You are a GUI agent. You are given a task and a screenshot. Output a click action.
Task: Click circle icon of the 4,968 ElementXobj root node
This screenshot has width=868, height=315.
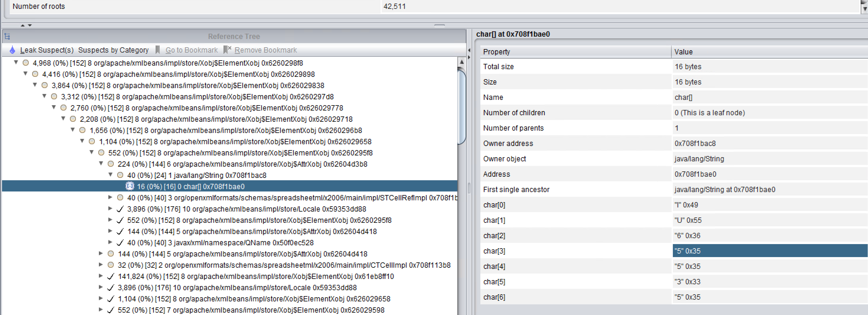pos(26,63)
